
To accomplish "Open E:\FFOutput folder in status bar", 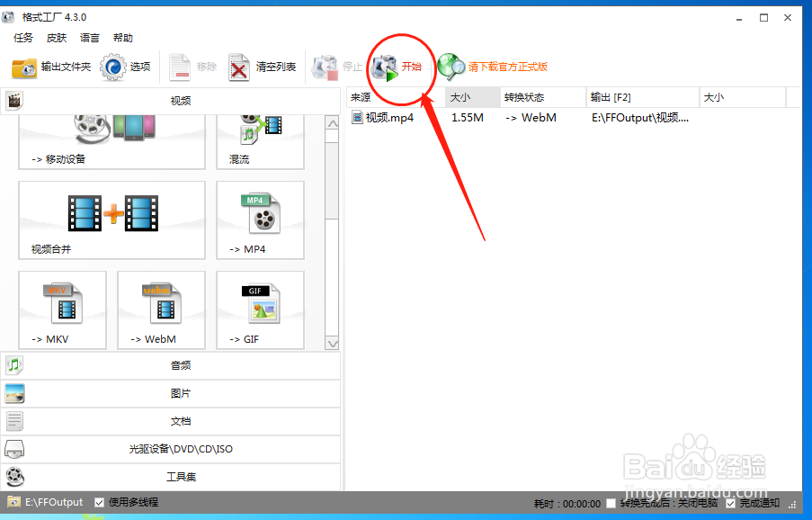I will coord(46,502).
